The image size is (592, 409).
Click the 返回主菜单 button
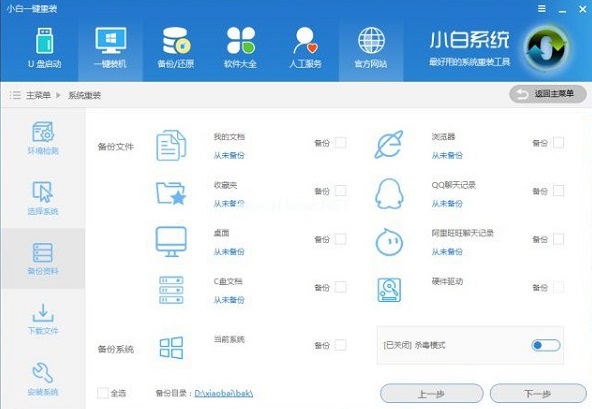pos(548,94)
